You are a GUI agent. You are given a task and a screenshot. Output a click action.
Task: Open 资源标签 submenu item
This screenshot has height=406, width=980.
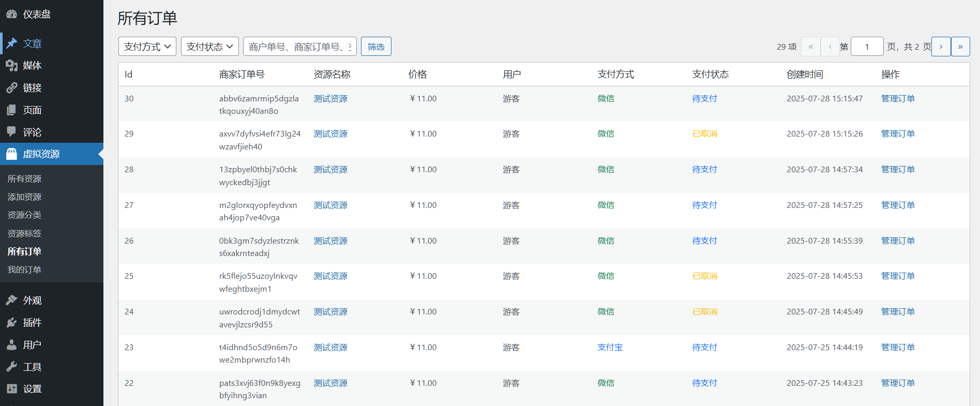pyautogui.click(x=24, y=234)
